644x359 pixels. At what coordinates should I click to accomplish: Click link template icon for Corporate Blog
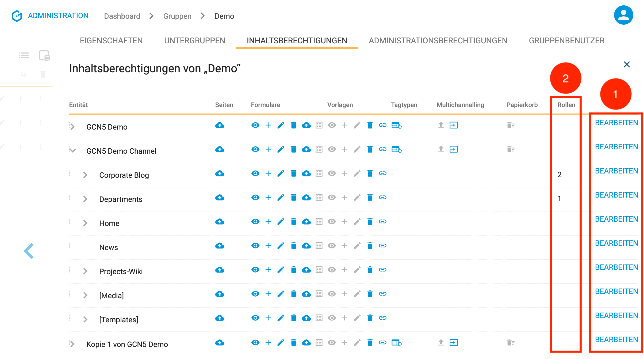pyautogui.click(x=383, y=173)
